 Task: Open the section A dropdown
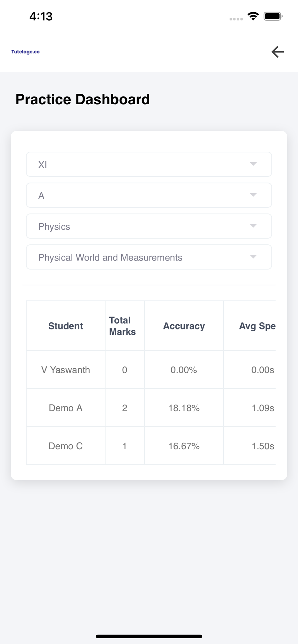(149, 195)
